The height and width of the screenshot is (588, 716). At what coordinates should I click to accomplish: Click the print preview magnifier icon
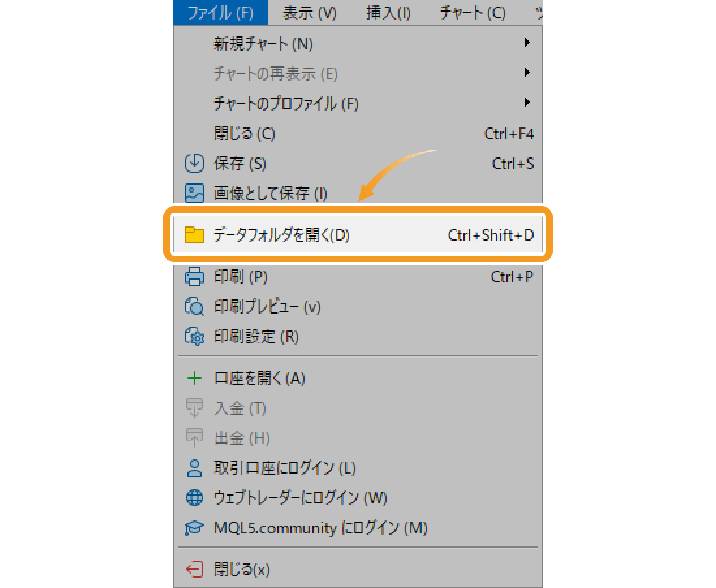[x=195, y=306]
